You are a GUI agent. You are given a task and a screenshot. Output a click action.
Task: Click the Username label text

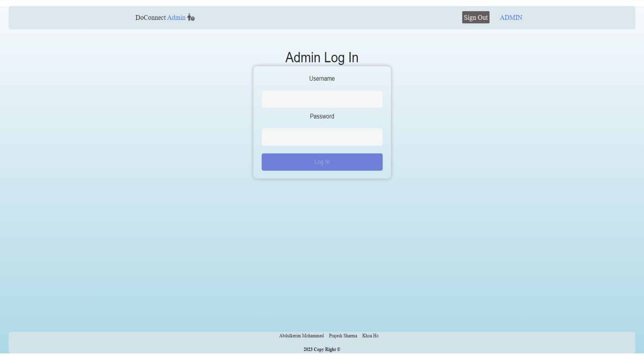322,79
